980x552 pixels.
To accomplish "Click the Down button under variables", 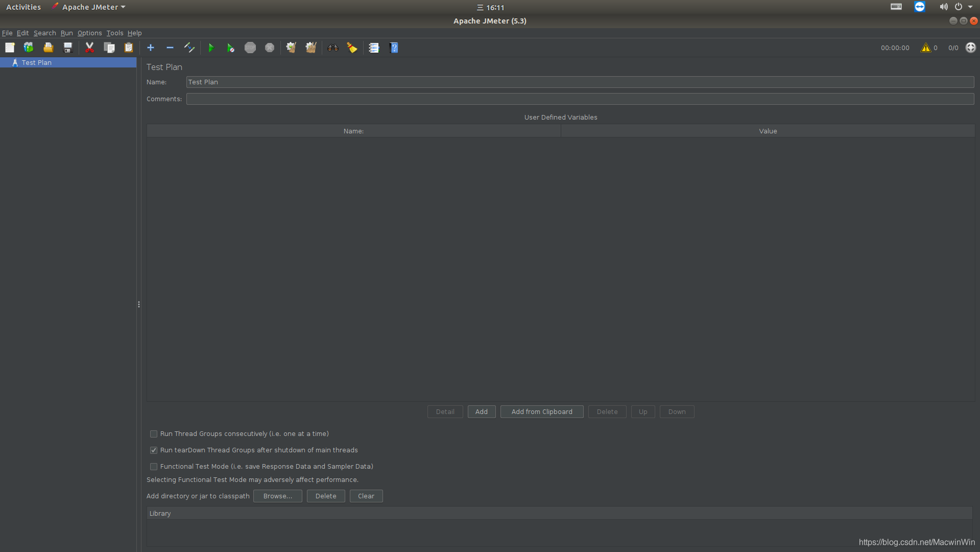I will [x=677, y=412].
